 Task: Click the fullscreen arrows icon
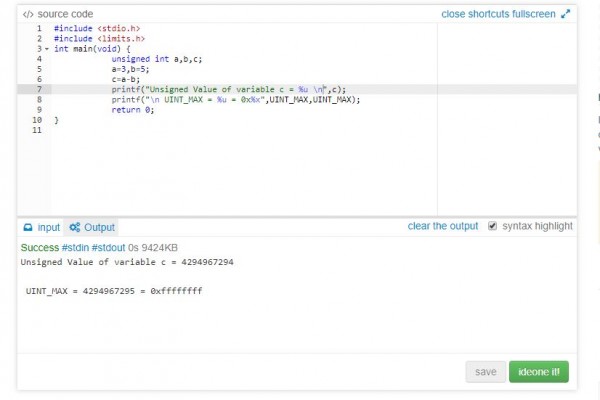(x=566, y=14)
